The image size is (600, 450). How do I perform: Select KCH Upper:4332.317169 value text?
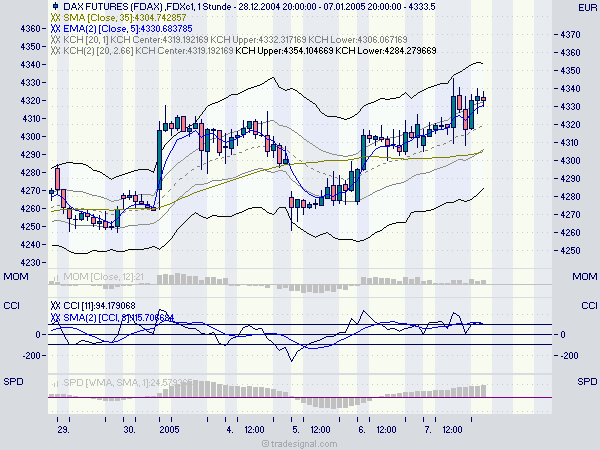(x=258, y=40)
